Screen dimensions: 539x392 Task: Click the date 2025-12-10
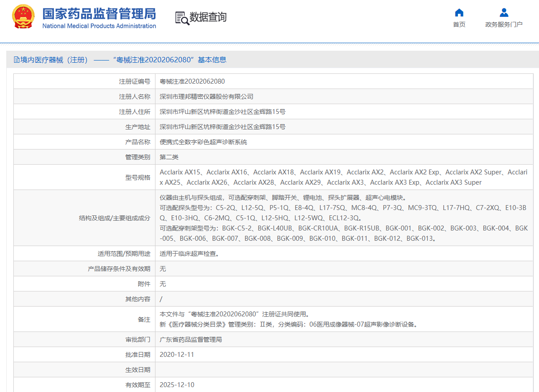coord(177,385)
